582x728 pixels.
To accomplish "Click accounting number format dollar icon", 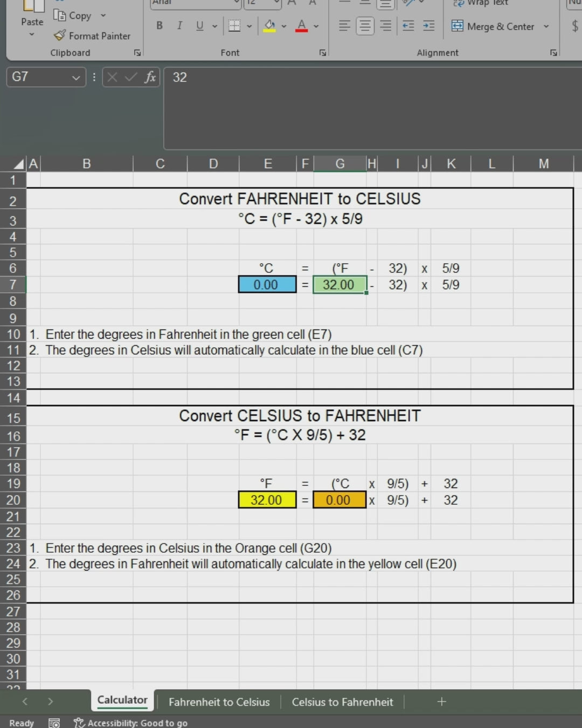I will 574,26.
